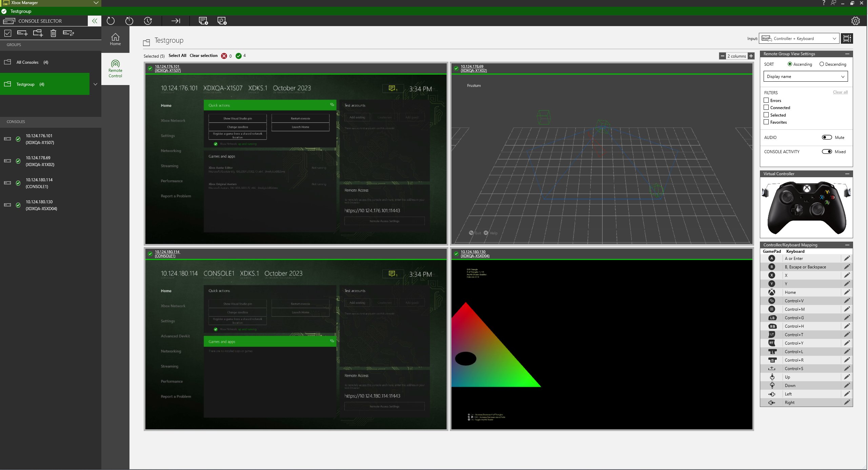Edit the A button keyboard mapping pencil
868x470 pixels.
tap(847, 258)
